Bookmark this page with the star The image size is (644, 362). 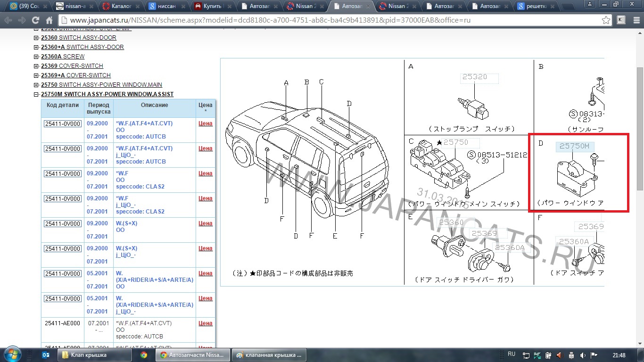tap(606, 20)
